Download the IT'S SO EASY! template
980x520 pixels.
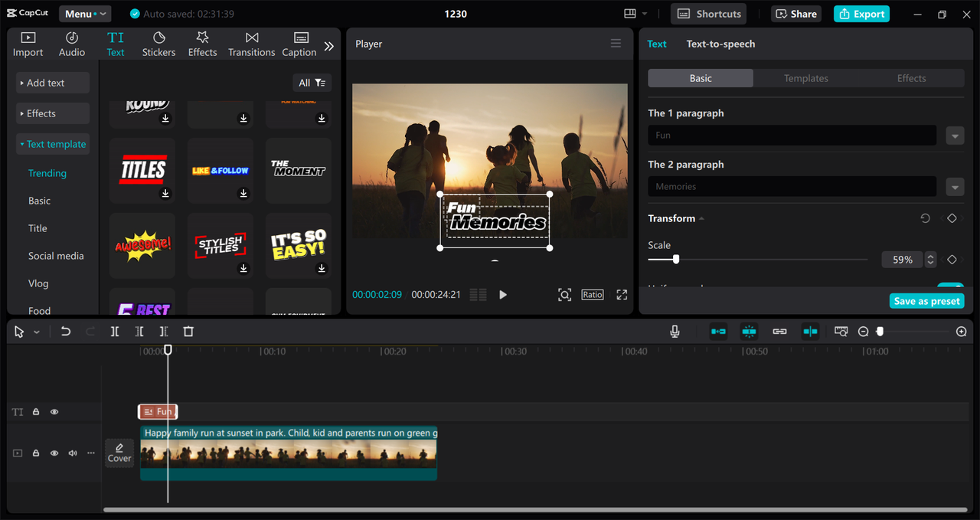tap(322, 269)
